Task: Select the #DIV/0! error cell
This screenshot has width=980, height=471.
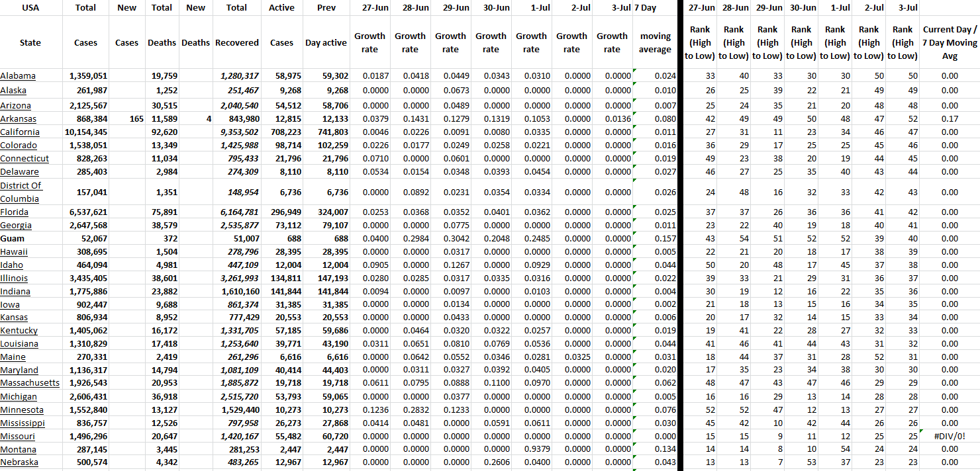Action: [x=949, y=437]
